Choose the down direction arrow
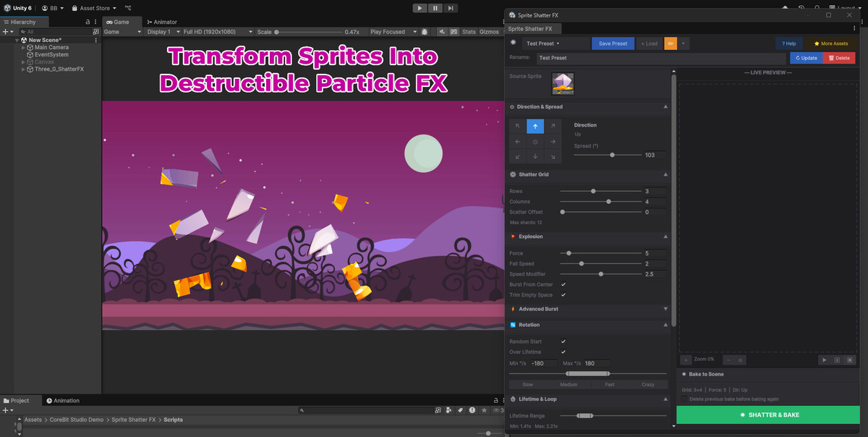Image resolution: width=868 pixels, height=437 pixels. (x=535, y=157)
